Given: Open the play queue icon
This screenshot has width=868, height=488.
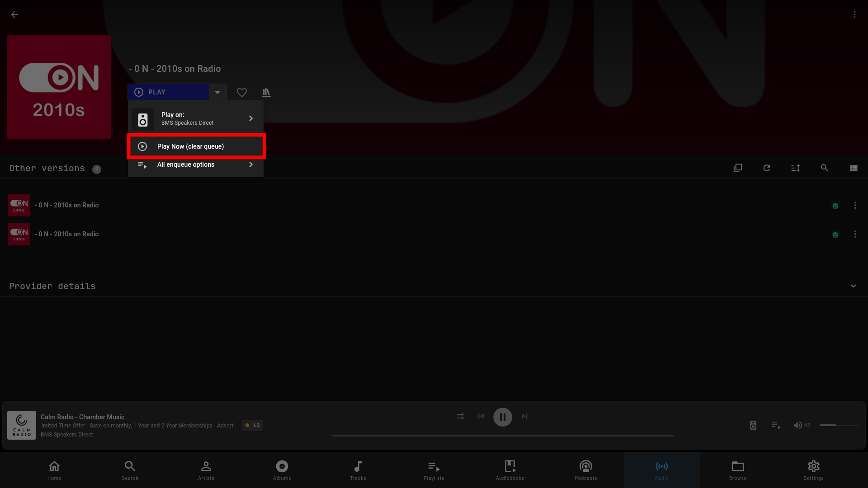Looking at the screenshot, I should (x=776, y=425).
